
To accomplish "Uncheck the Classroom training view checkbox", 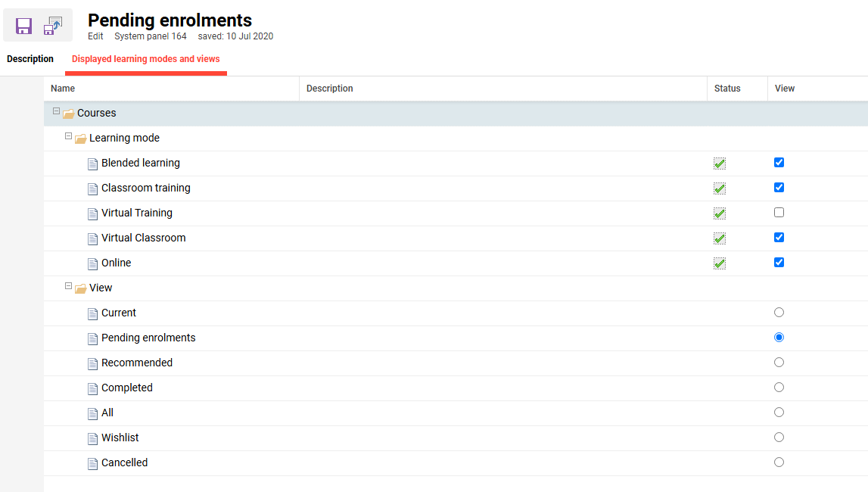I will 779,188.
